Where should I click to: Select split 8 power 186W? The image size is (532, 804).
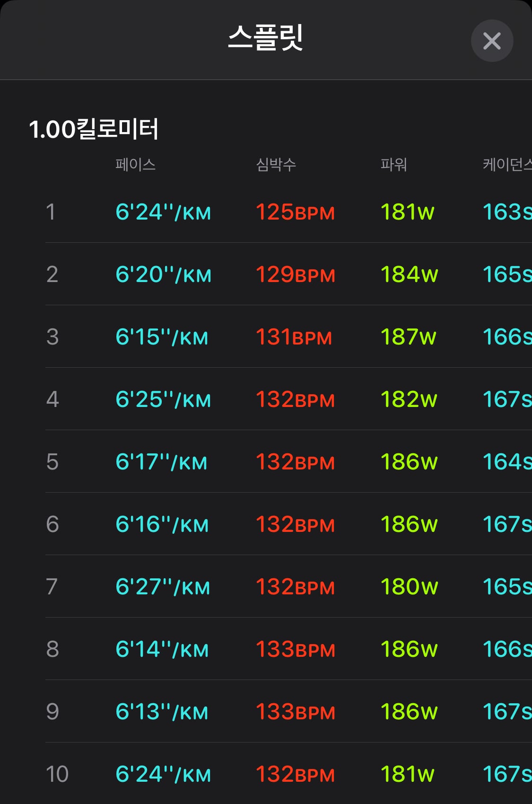point(410,649)
